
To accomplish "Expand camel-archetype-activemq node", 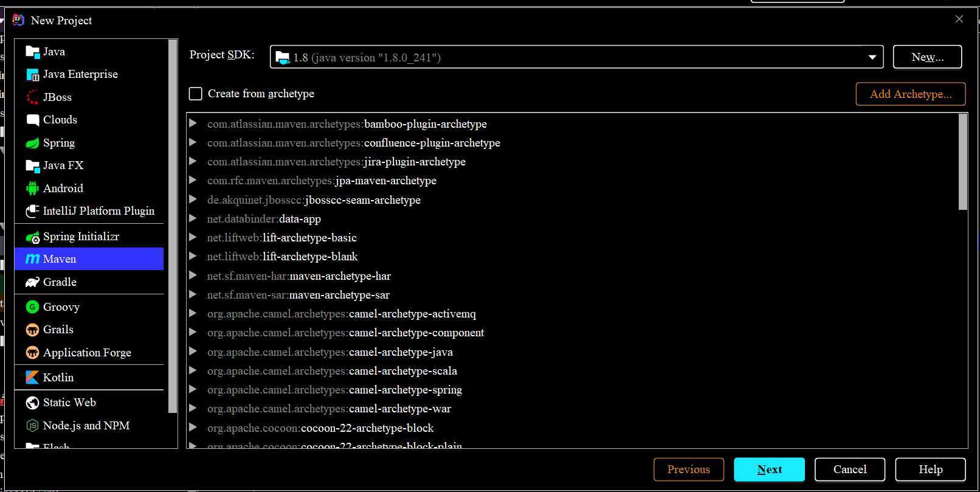I will tap(193, 313).
